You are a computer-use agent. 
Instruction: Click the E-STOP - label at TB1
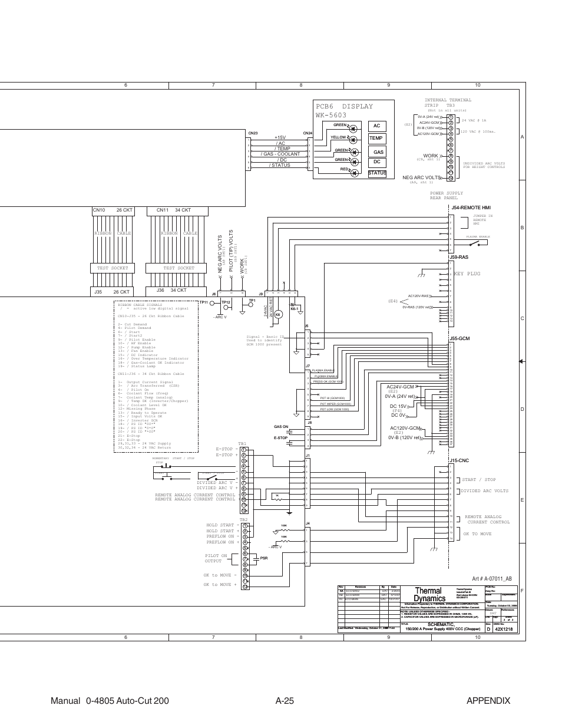coord(227,449)
